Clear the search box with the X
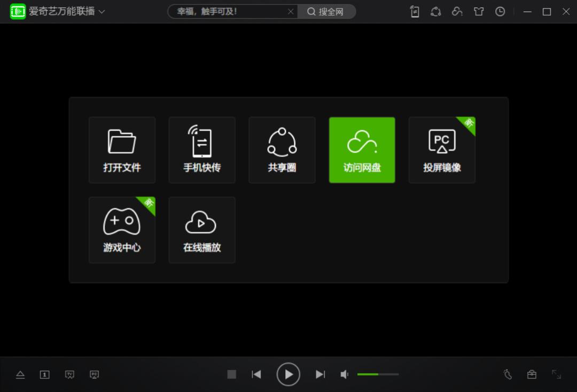This screenshot has height=392, width=577. coord(291,11)
